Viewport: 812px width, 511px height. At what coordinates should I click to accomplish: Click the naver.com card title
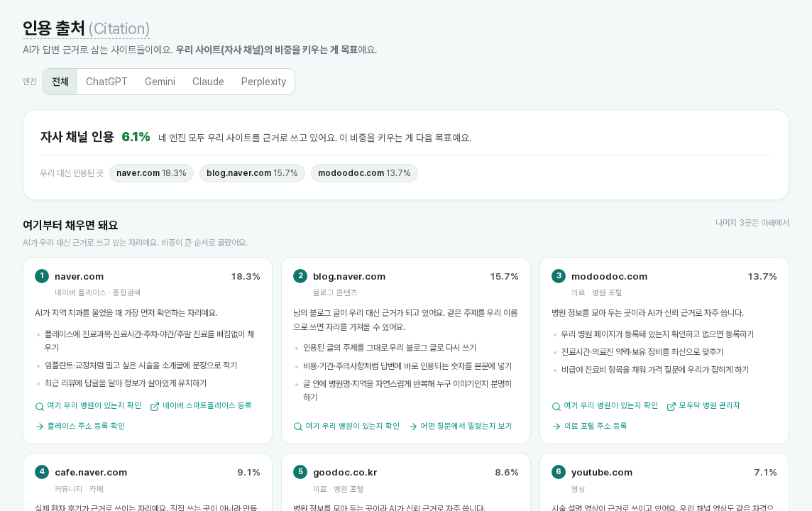point(79,277)
